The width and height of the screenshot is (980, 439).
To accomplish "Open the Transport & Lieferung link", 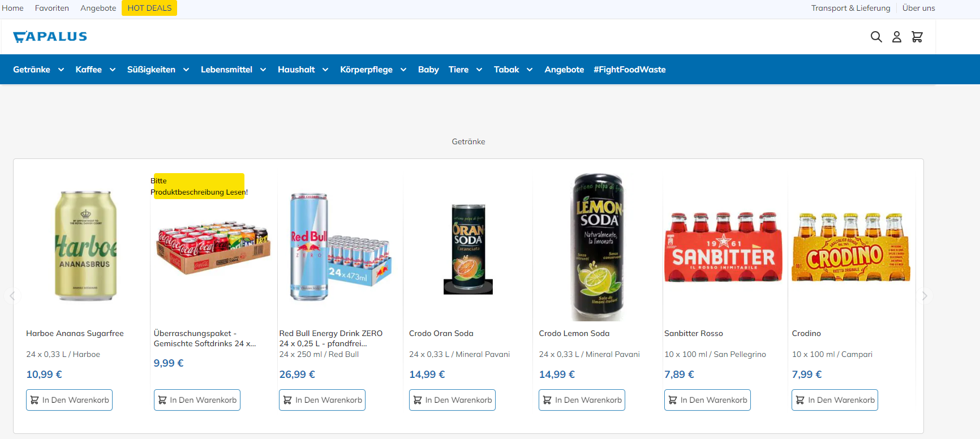I will click(850, 8).
